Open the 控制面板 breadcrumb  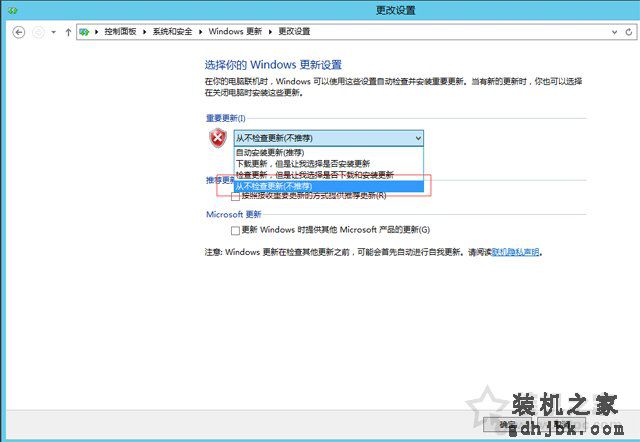click(120, 31)
